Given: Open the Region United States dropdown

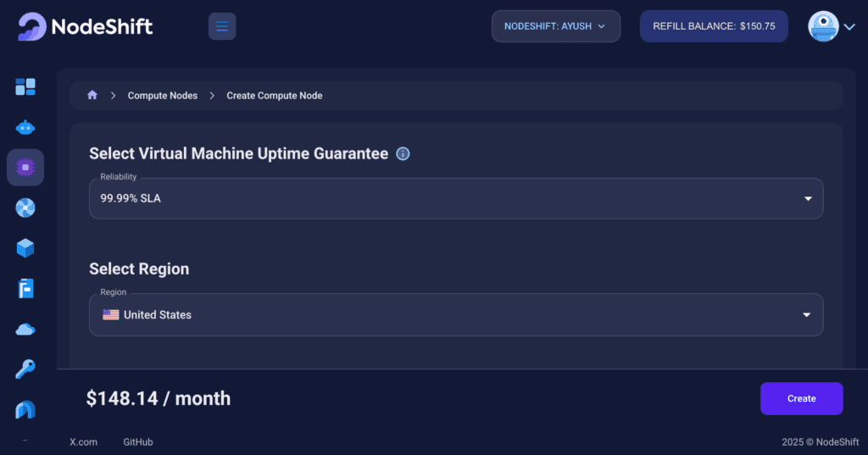Looking at the screenshot, I should click(456, 314).
